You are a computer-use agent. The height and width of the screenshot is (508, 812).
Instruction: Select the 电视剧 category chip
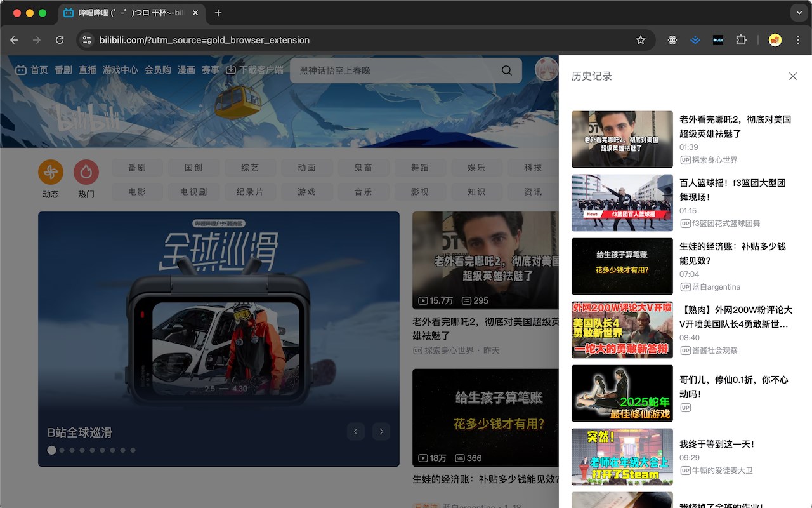(193, 192)
